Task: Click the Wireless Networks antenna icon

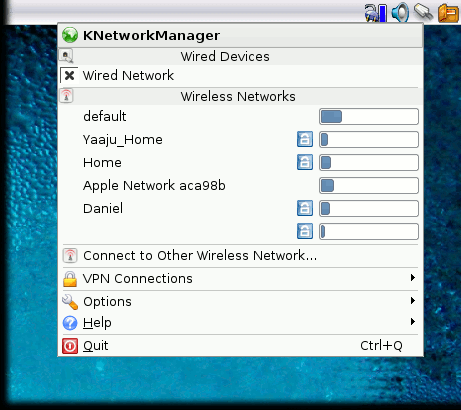Action: tap(66, 96)
